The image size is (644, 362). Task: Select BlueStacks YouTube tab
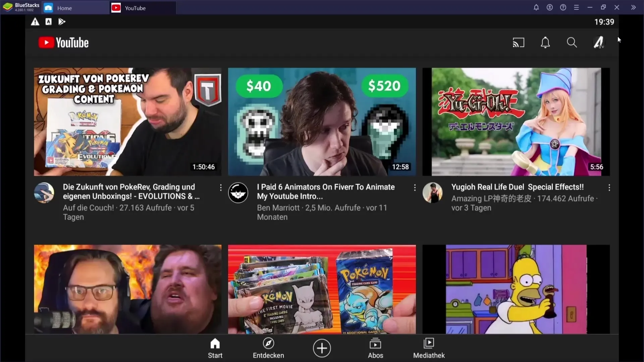click(143, 8)
